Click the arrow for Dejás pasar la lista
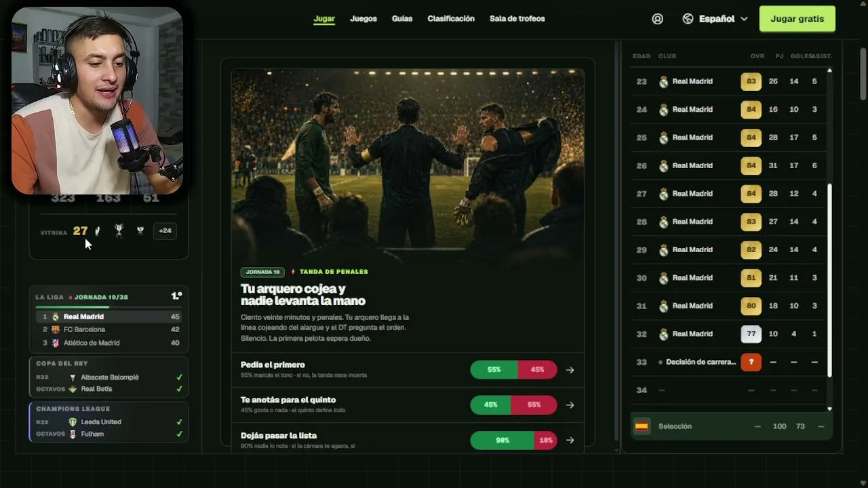Screen dimensions: 868x488 point(570,440)
